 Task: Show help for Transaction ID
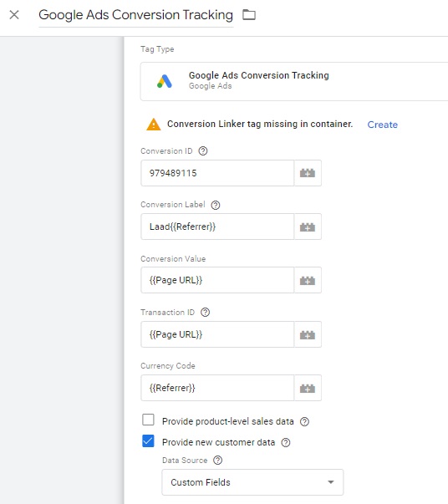(x=205, y=312)
